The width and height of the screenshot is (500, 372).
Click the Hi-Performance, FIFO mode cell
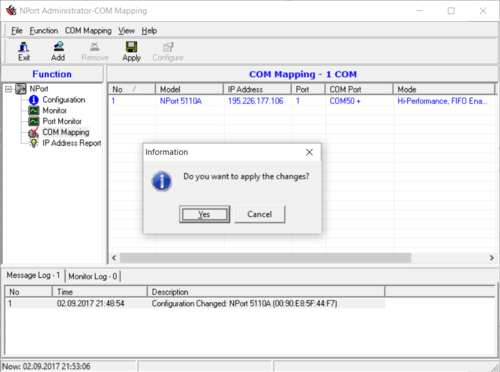click(442, 101)
